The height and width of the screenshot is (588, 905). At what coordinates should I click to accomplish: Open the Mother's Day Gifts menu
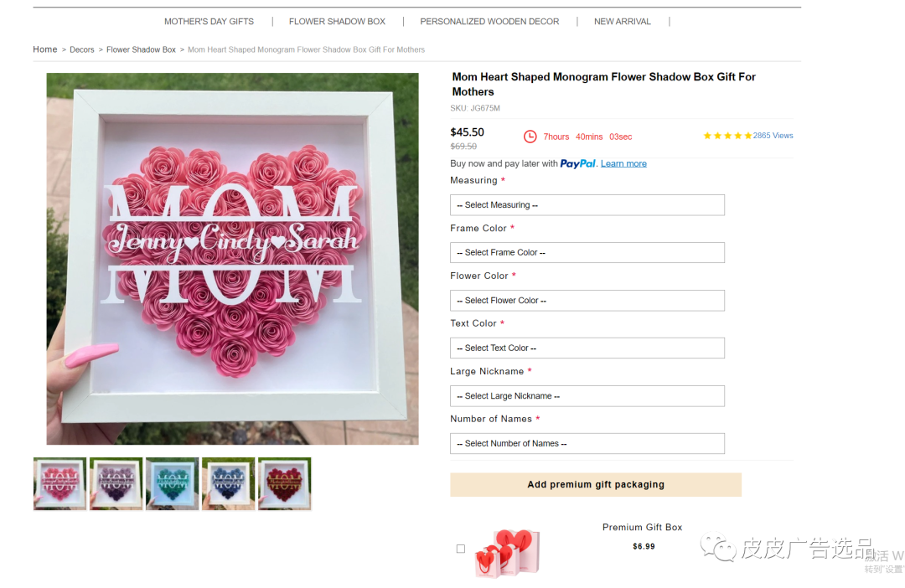click(209, 22)
